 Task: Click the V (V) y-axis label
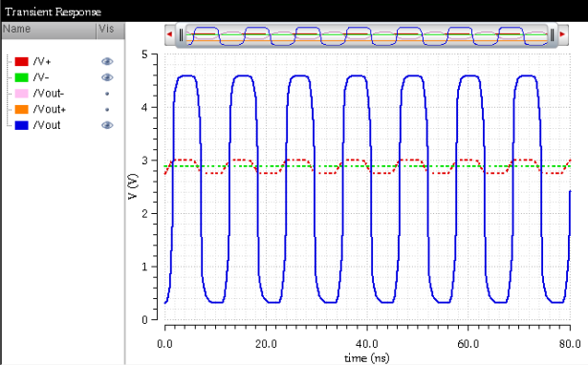(x=133, y=186)
